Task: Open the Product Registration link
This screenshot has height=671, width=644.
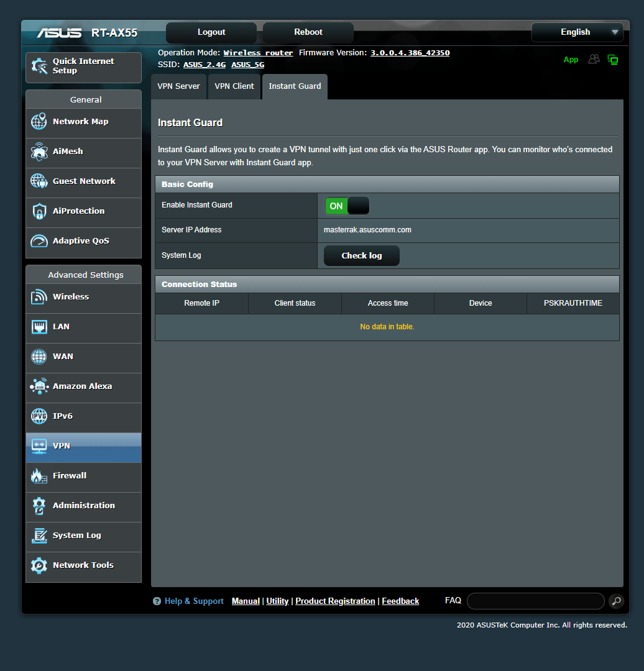Action: coord(335,601)
